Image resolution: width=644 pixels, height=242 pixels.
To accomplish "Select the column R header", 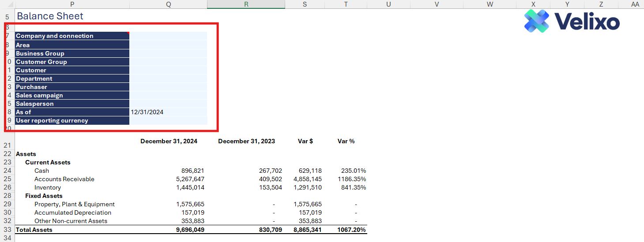I will pyautogui.click(x=246, y=4).
